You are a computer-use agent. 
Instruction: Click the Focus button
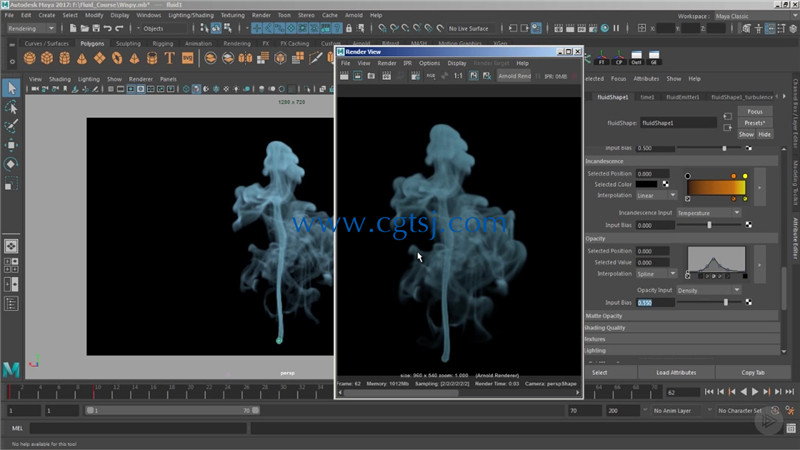tap(755, 111)
